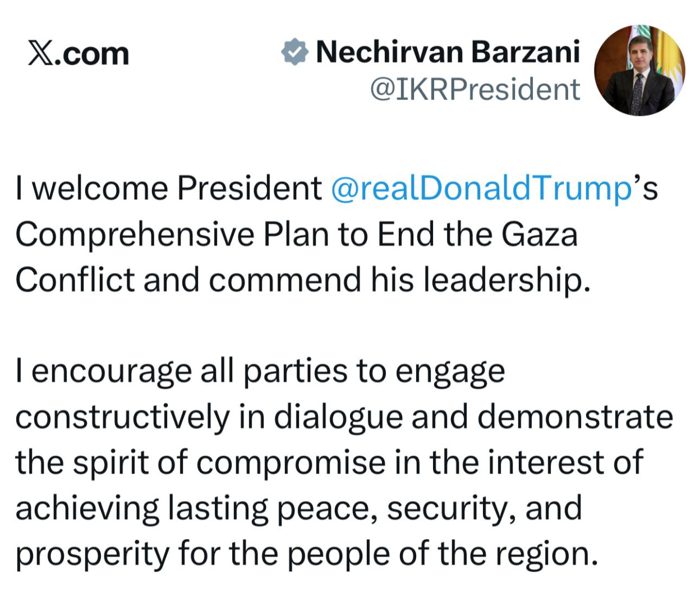Click the word "demonstrate" in the post

pos(575,417)
